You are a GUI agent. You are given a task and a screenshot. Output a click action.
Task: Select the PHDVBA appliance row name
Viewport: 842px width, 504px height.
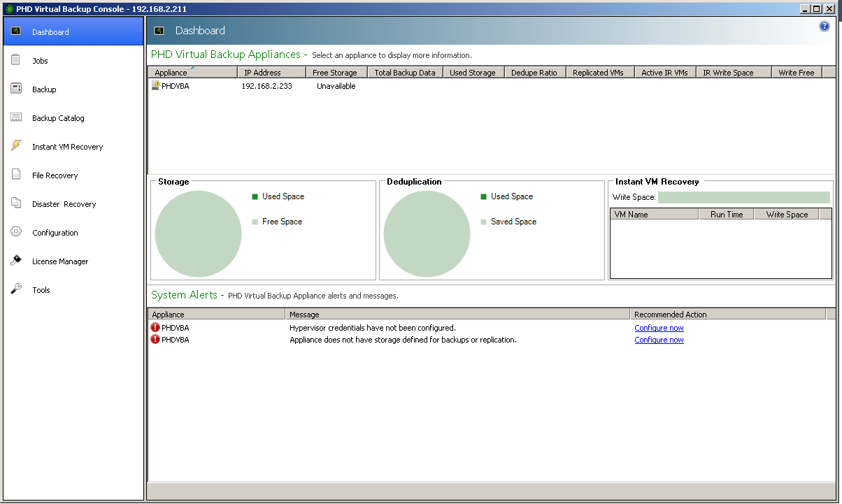(x=175, y=86)
